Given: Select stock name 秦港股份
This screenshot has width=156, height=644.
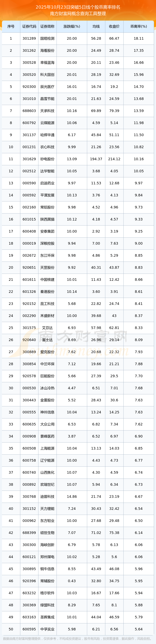Looking at the screenshot, I should coord(47,291).
